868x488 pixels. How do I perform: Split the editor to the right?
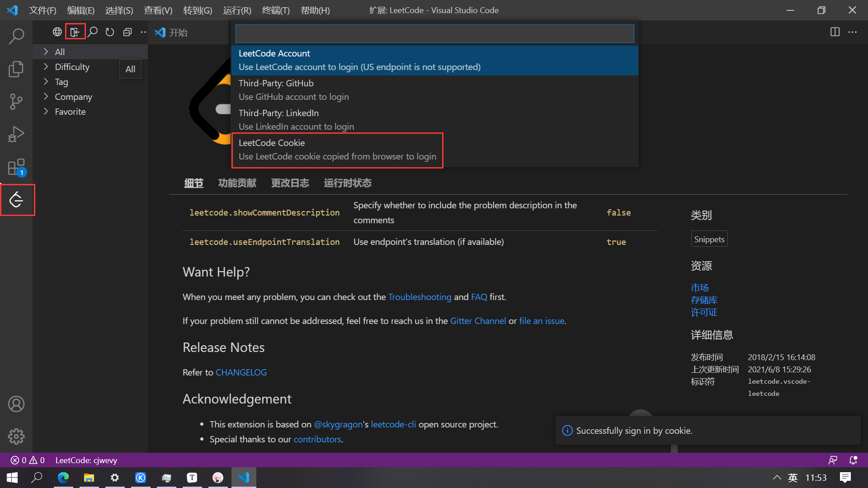point(835,32)
